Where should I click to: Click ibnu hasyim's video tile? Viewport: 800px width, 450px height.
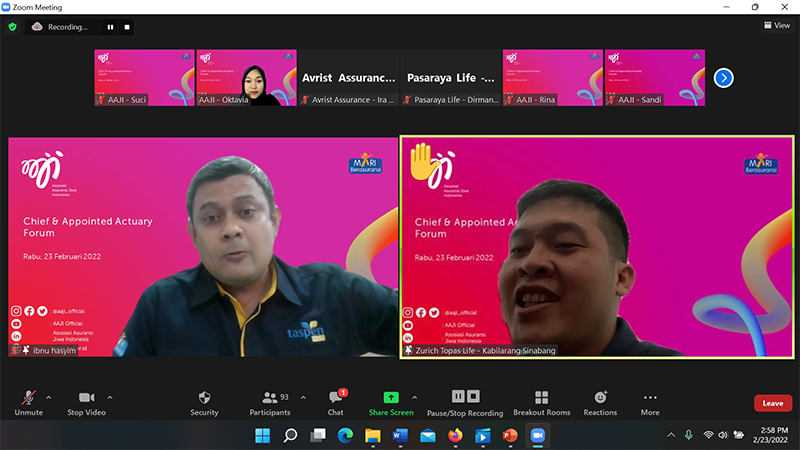coord(203,247)
